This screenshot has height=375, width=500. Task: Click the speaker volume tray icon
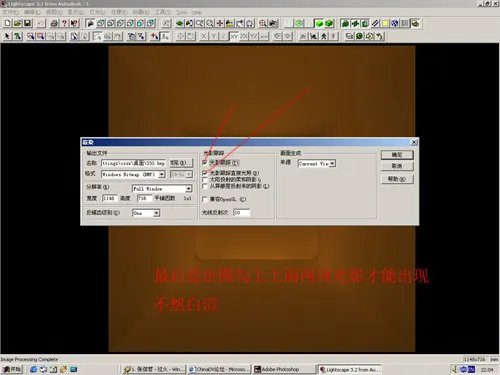pyautogui.click(x=454, y=369)
